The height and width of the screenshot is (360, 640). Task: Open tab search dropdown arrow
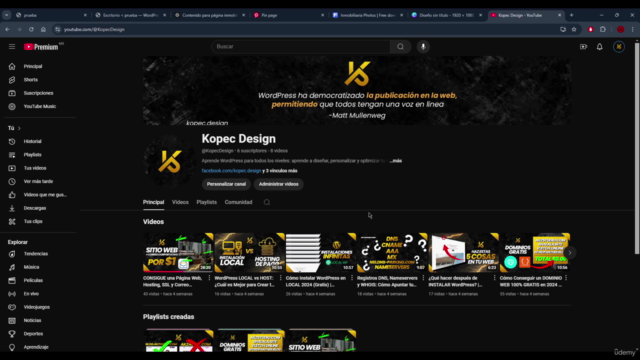pos(7,15)
